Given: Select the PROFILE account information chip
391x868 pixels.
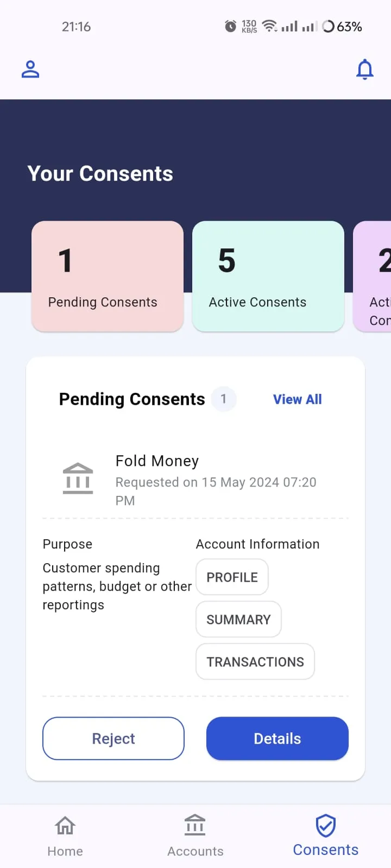Looking at the screenshot, I should (x=232, y=577).
